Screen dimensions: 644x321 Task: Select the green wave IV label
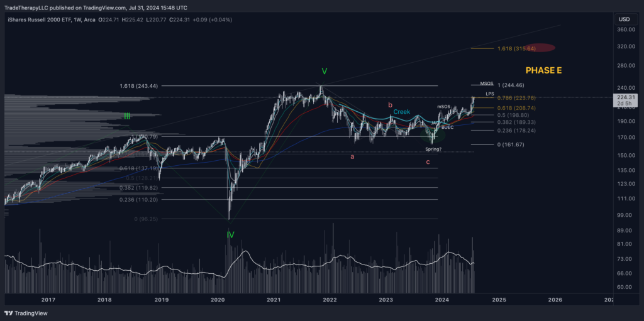pos(230,234)
